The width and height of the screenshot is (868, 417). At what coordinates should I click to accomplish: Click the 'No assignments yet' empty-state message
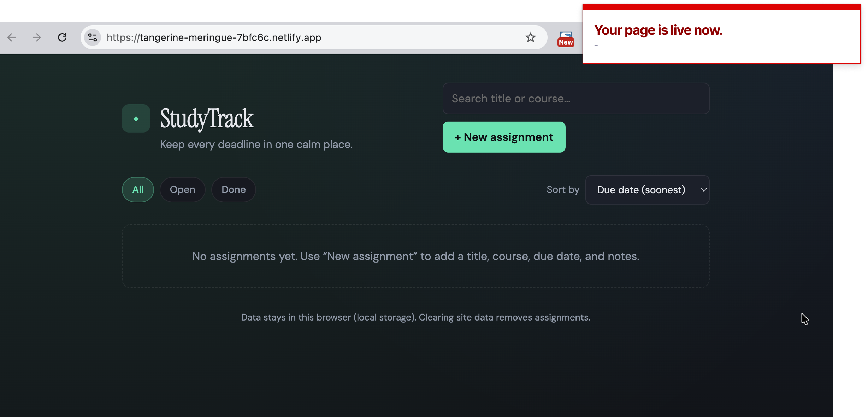[x=415, y=256]
